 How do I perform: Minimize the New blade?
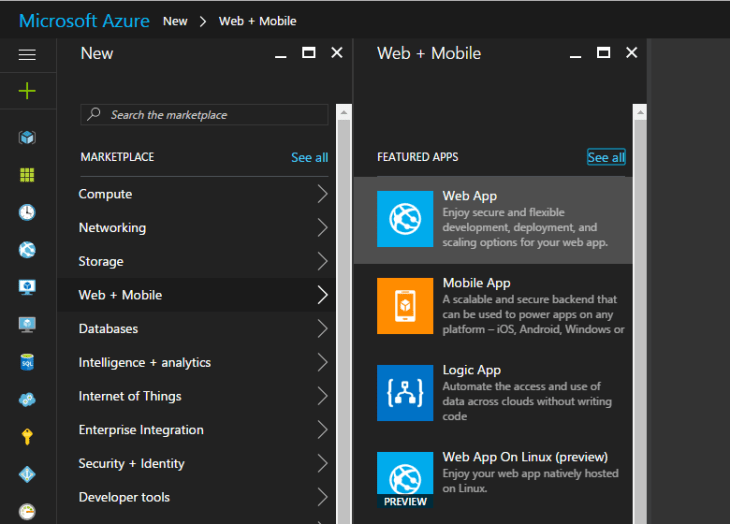coord(280,56)
